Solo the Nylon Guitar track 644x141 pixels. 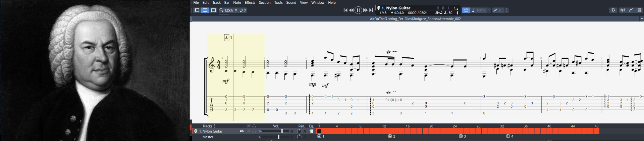(x=254, y=131)
